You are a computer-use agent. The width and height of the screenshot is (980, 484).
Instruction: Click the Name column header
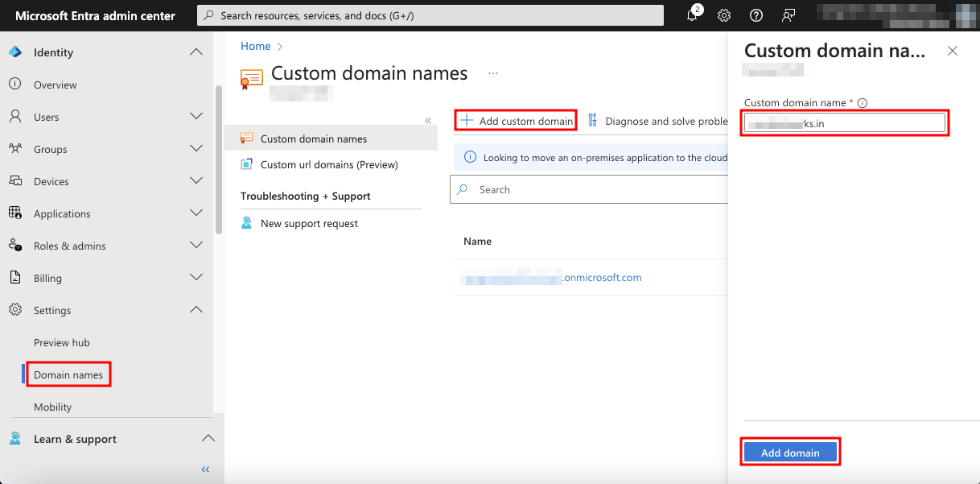(x=477, y=241)
